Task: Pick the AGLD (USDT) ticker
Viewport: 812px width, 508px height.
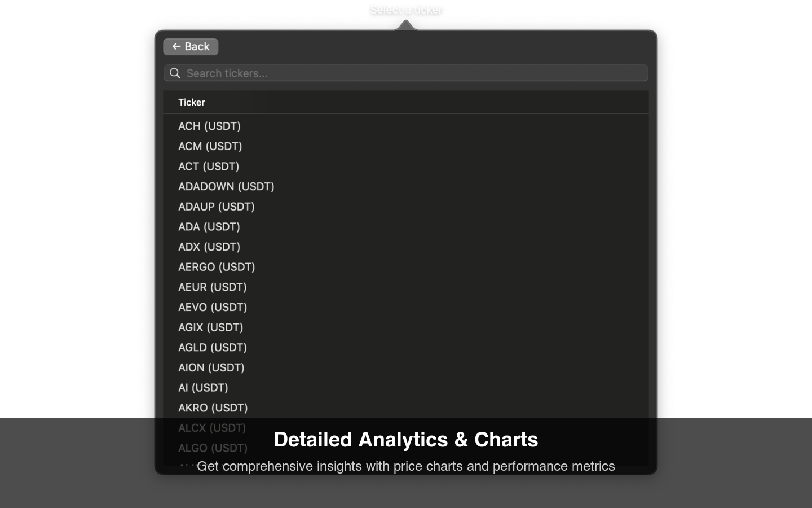Action: coord(406,348)
